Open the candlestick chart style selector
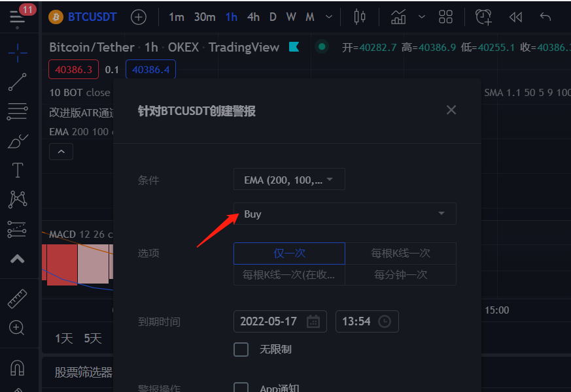Screen dimensions: 571x392 coord(360,17)
